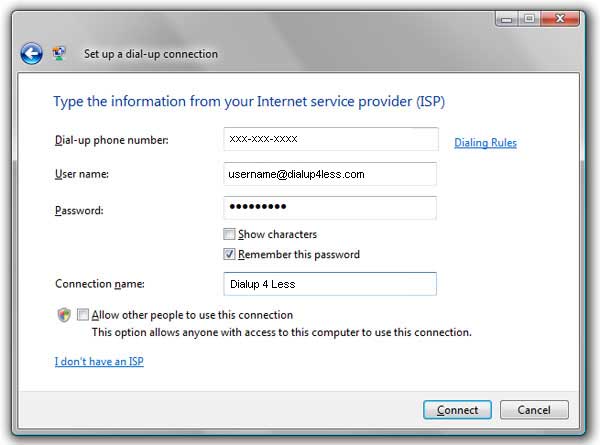This screenshot has height=445, width=600.
Task: Follow the I don't have an ISP link
Action: click(99, 361)
